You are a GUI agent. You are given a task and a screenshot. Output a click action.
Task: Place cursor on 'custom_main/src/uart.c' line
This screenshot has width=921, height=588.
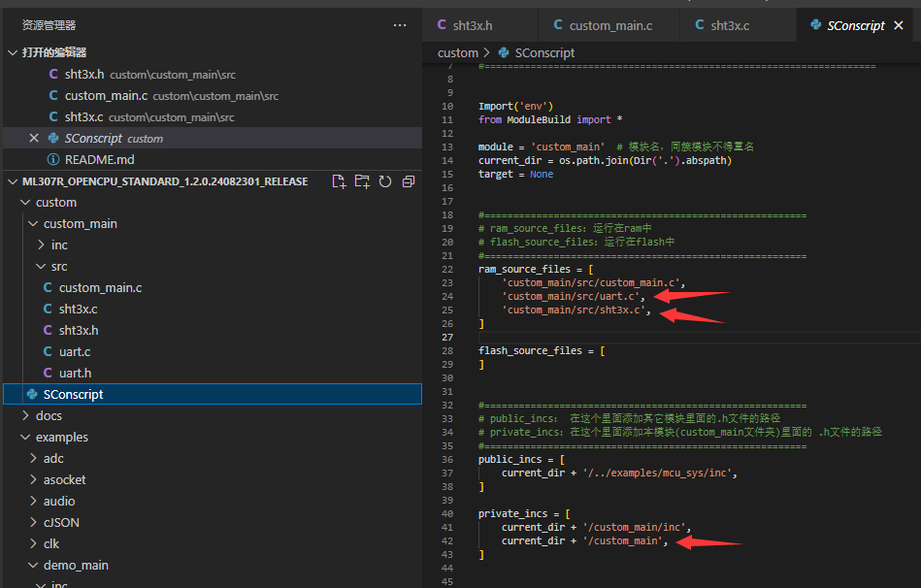[573, 296]
